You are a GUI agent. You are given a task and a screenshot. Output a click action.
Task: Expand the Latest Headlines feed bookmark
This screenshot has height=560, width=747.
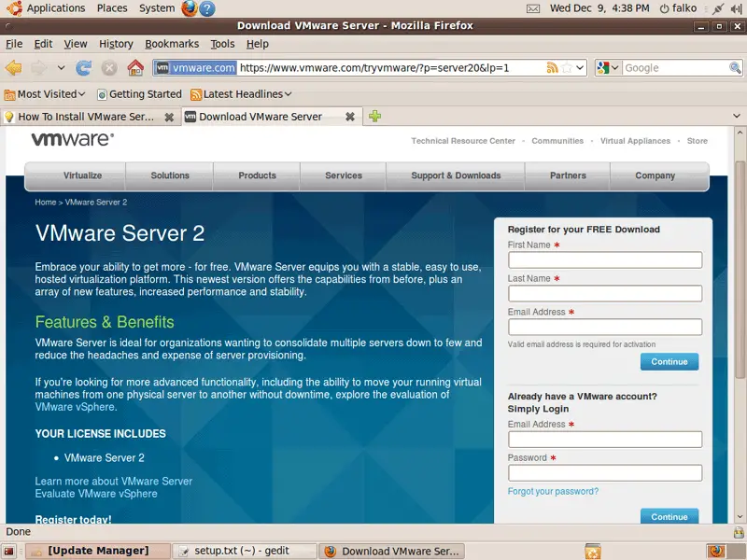pyautogui.click(x=241, y=94)
